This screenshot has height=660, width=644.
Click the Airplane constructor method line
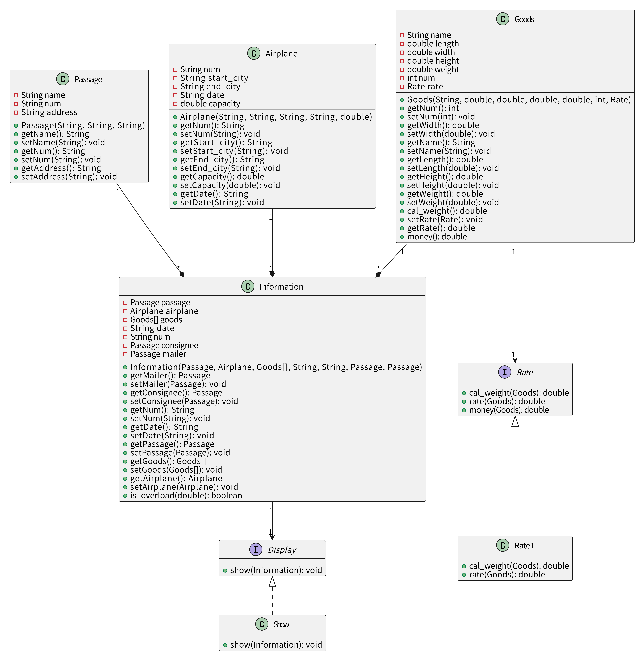[276, 117]
